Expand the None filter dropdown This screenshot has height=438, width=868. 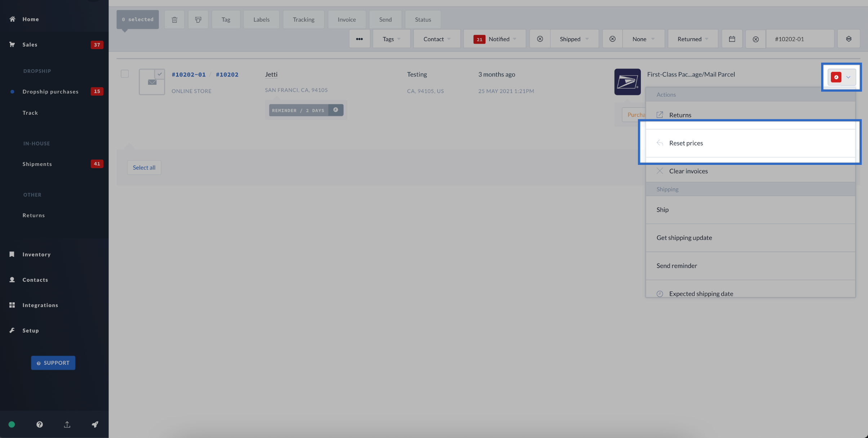tap(643, 39)
